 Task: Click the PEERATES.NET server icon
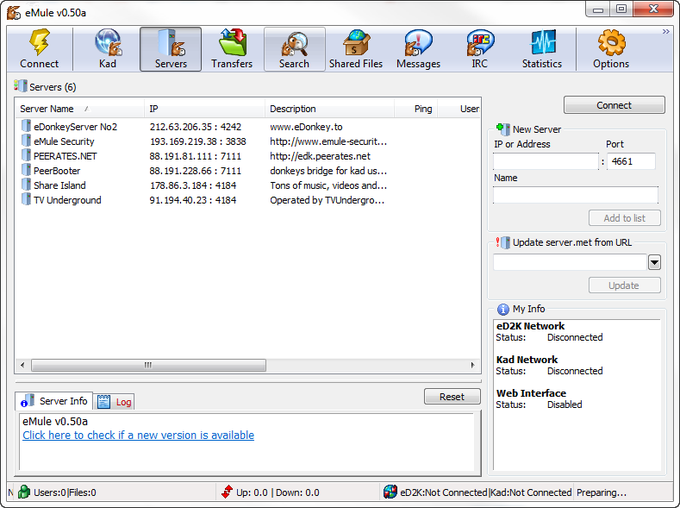coord(26,156)
